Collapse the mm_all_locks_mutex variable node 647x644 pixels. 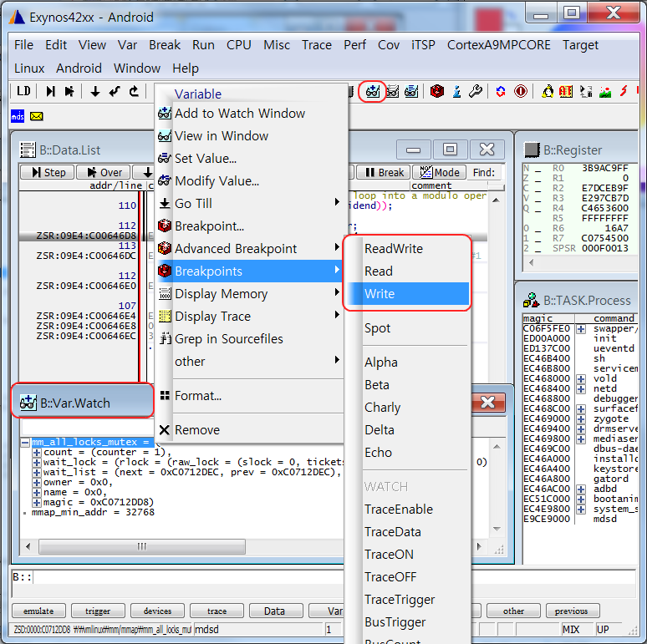pyautogui.click(x=26, y=443)
